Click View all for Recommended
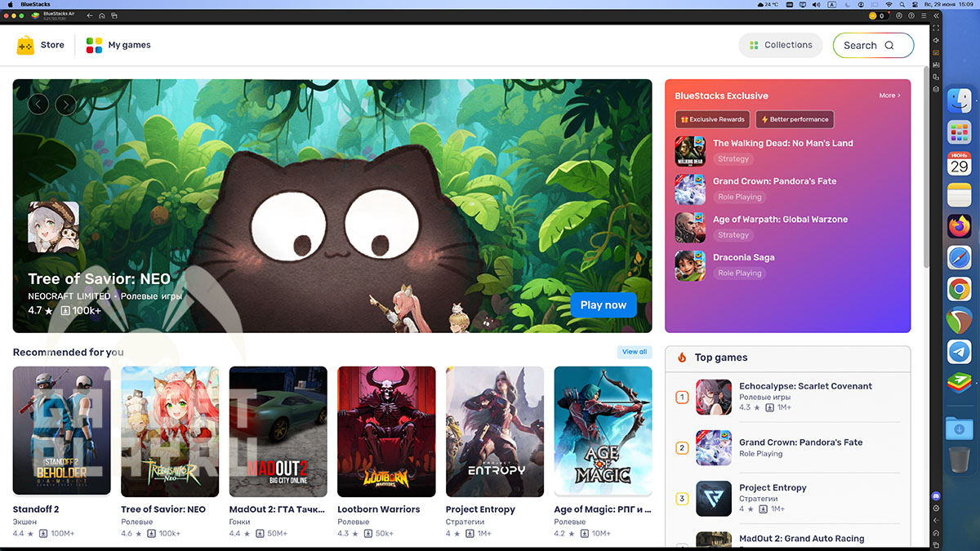Viewport: 980px width, 551px height. coord(635,352)
